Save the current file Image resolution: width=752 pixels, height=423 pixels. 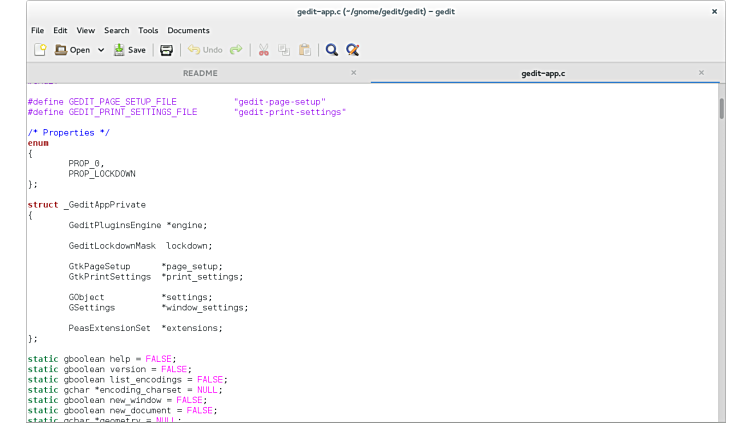(129, 50)
